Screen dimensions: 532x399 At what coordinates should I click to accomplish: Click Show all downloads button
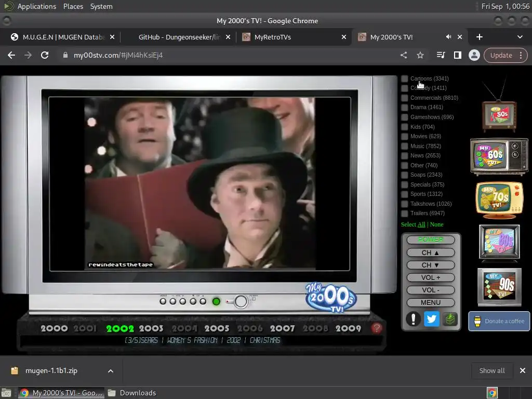(x=491, y=371)
